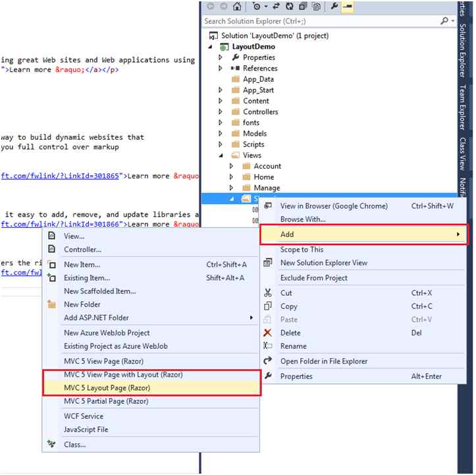Click the Existing Item... icon in Add submenu
Screen dimensions: 476x475
51,278
